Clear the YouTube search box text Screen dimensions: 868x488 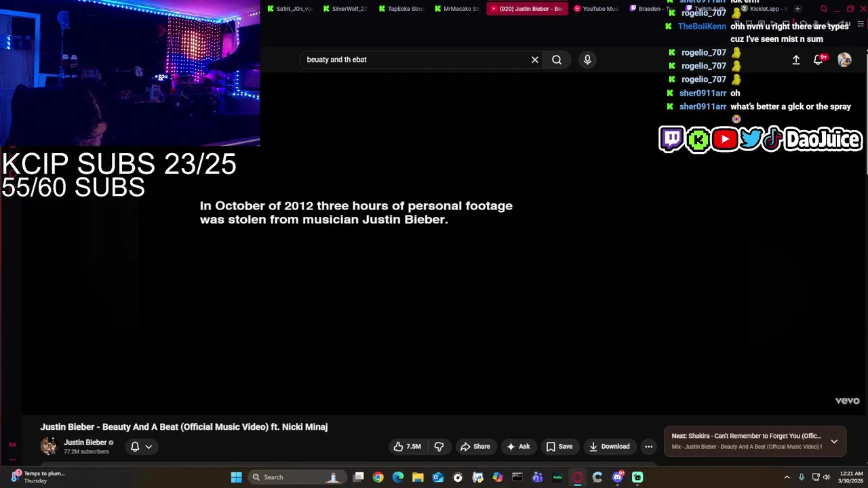pos(535,60)
